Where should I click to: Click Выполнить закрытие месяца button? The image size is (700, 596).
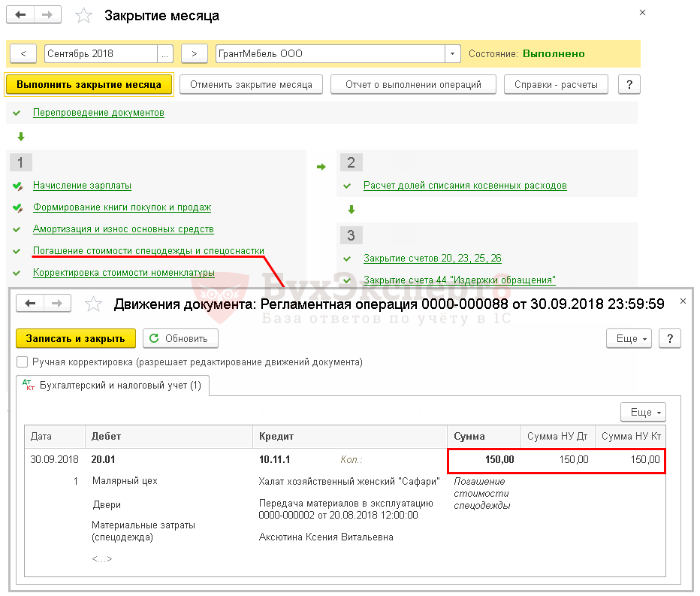pos(89,84)
